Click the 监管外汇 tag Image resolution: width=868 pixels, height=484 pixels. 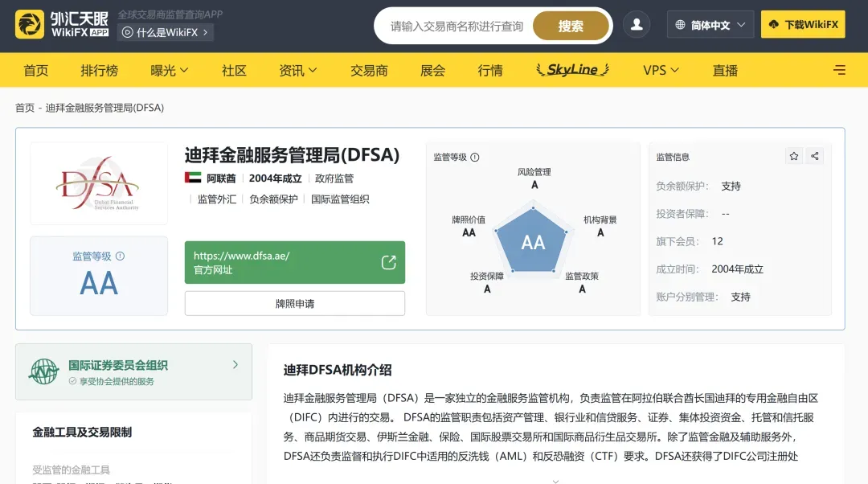click(216, 199)
